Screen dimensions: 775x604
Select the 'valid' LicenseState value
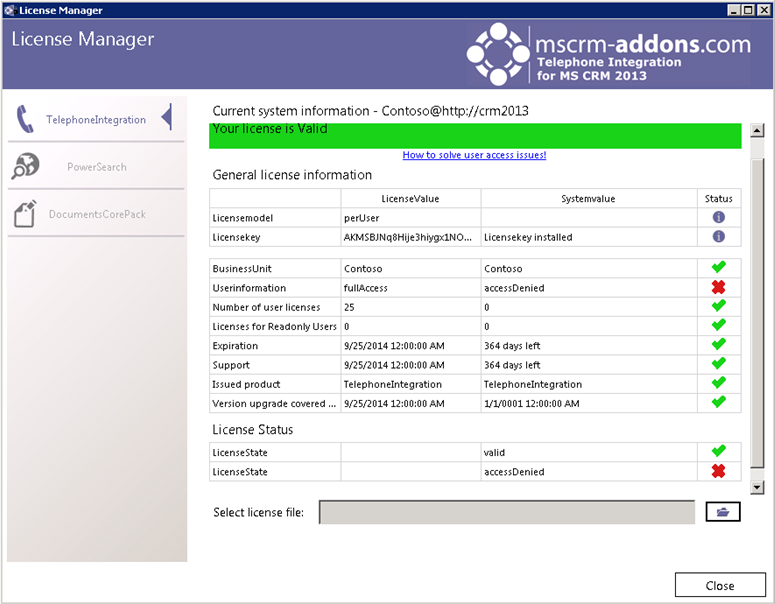point(588,452)
